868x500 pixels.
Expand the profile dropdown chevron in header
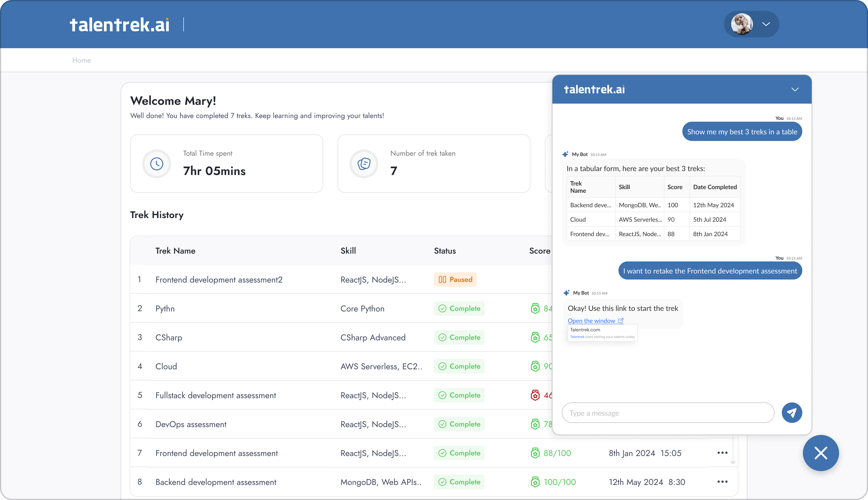766,24
